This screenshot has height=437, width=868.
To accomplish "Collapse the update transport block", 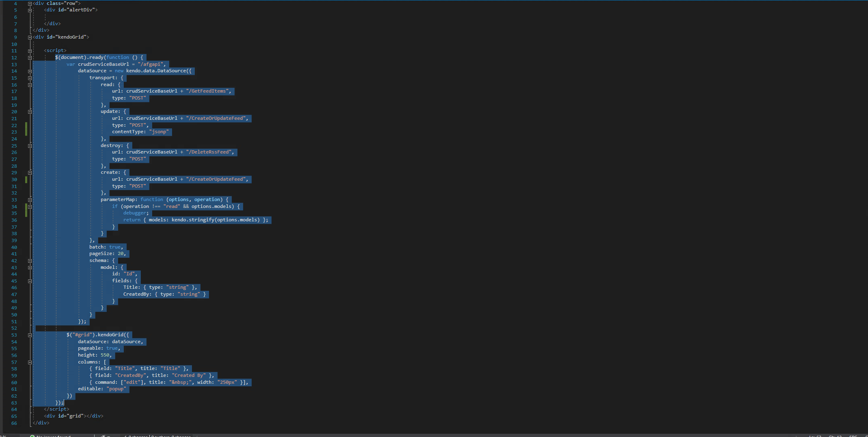I will pos(30,112).
